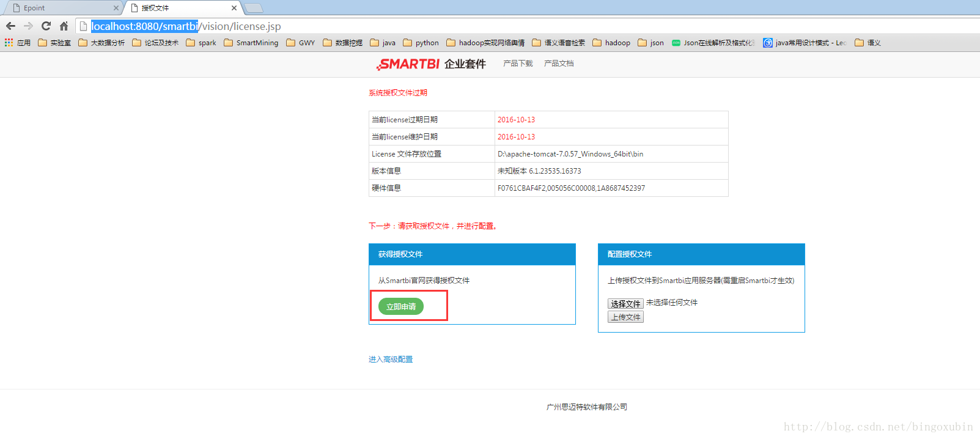This screenshot has height=439, width=980.
Task: Open the 论坛及技术 bookmark folder
Action: [x=155, y=43]
